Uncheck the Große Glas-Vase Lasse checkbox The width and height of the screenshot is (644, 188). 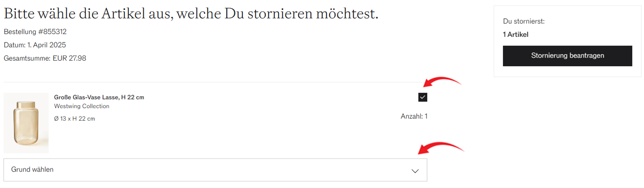coord(423,97)
